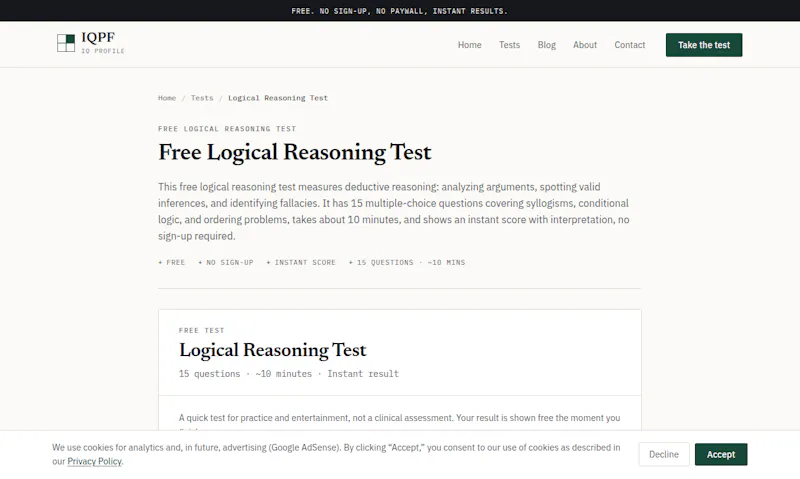This screenshot has width=800, height=479.
Task: Open the Contact page in navigation
Action: 630,45
